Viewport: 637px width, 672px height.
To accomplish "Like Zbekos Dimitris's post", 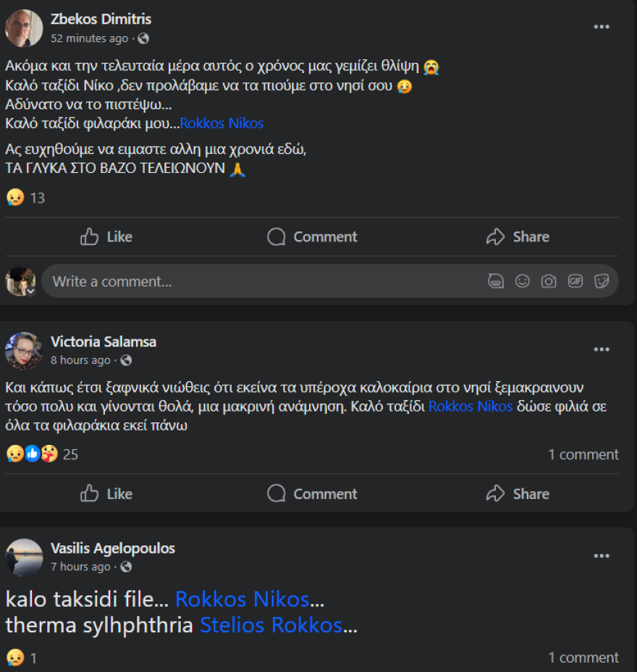I will pyautogui.click(x=106, y=237).
